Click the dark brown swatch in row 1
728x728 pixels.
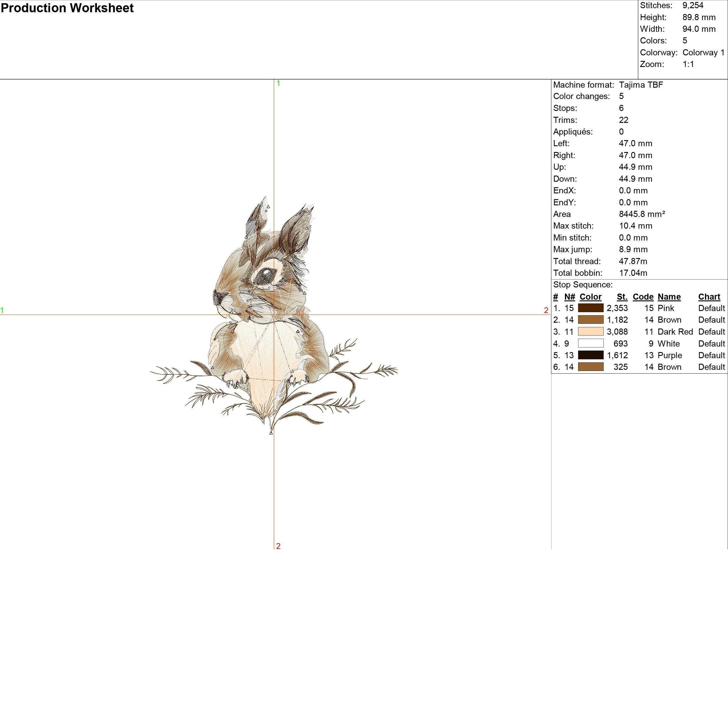(x=591, y=308)
